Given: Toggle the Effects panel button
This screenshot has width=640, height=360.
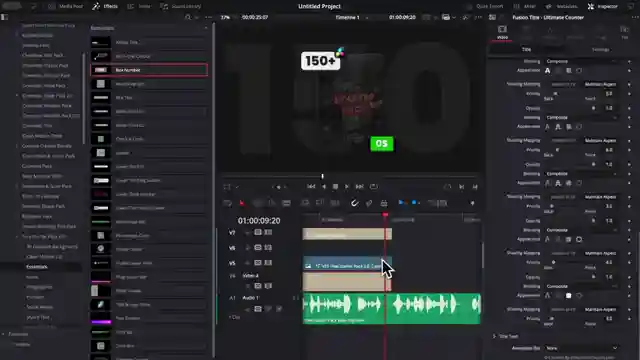Looking at the screenshot, I should click(105, 6).
